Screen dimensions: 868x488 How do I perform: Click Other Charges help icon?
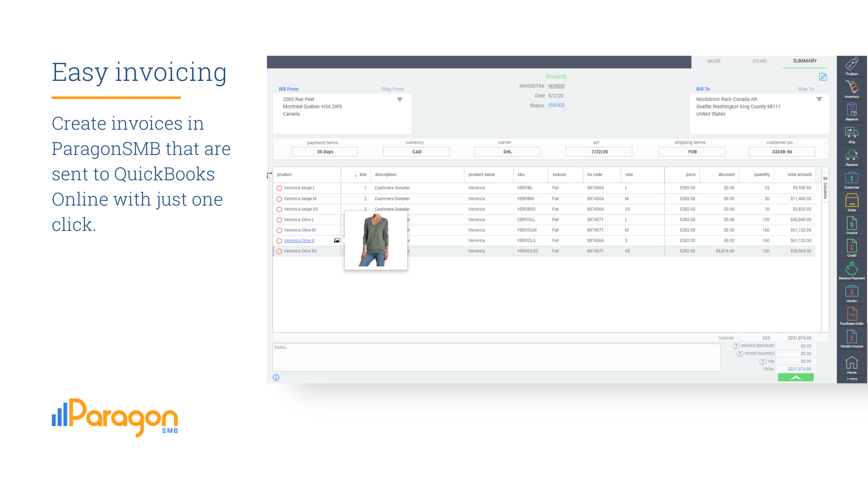point(740,354)
